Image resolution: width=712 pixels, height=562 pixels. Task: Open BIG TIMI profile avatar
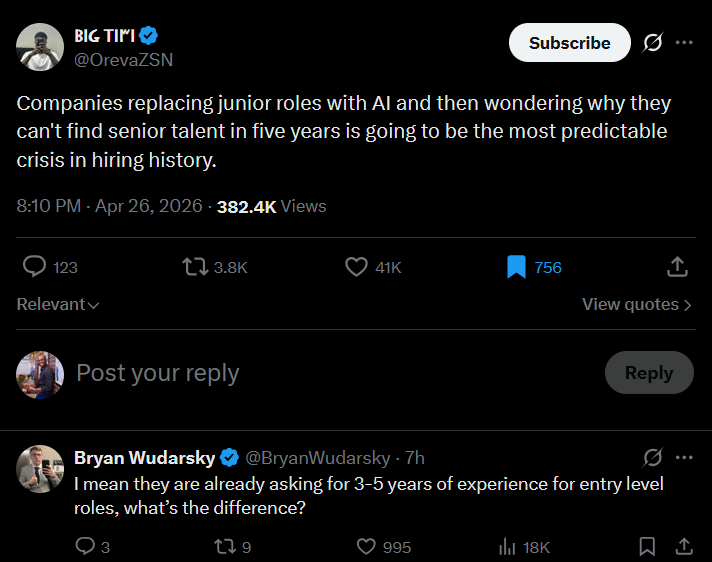point(40,46)
